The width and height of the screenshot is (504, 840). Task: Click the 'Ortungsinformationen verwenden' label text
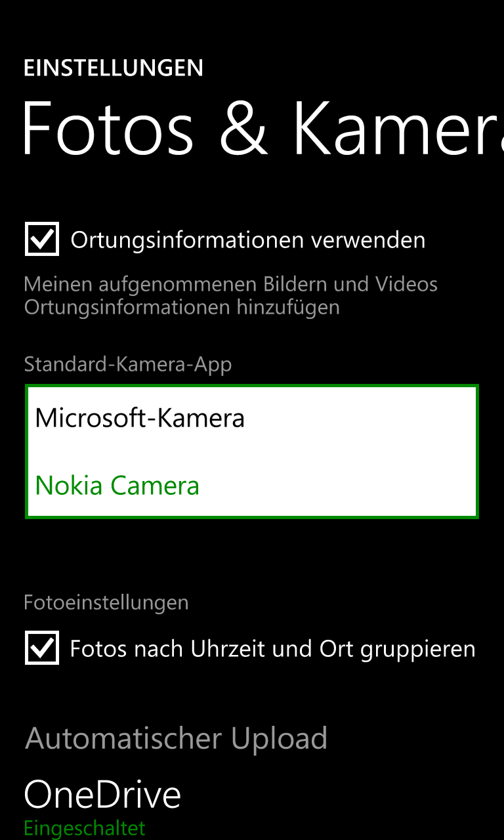coord(248,240)
